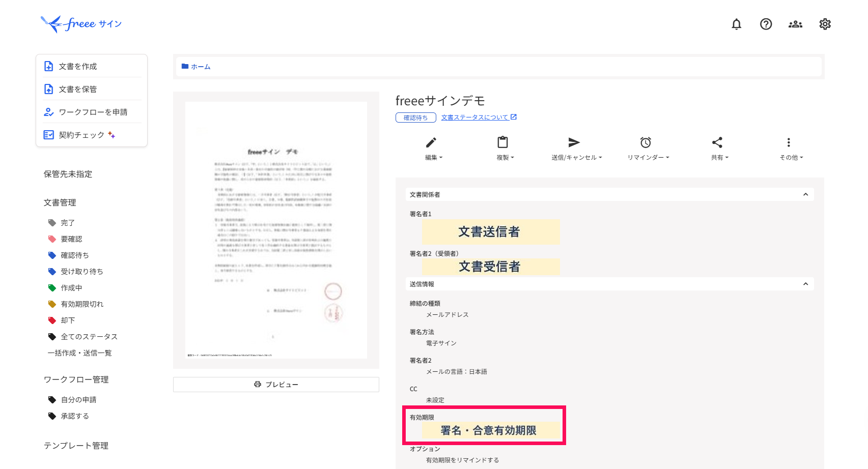Click the clipboard 複製 icon
868x469 pixels.
[x=503, y=142]
